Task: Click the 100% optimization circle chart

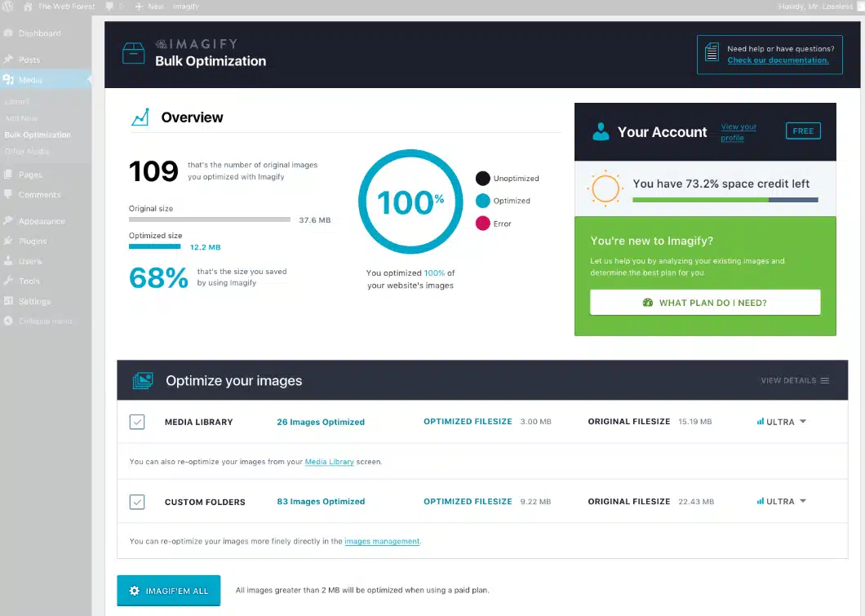Action: click(x=410, y=202)
